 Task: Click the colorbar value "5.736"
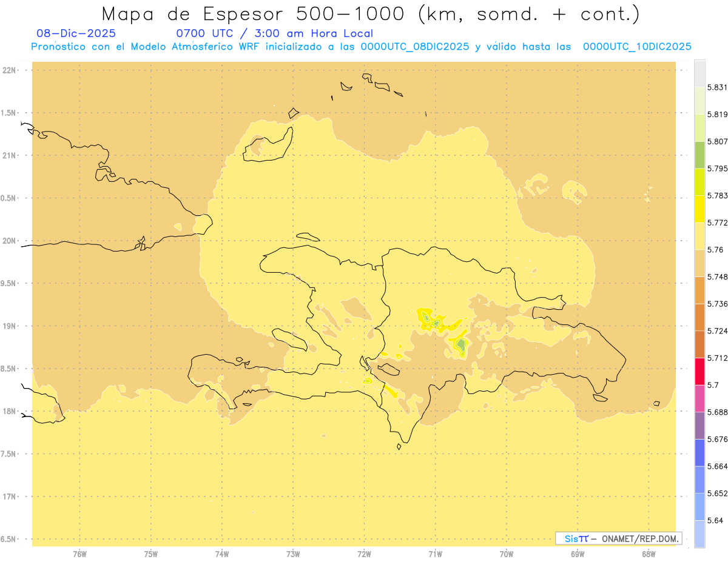pyautogui.click(x=718, y=304)
